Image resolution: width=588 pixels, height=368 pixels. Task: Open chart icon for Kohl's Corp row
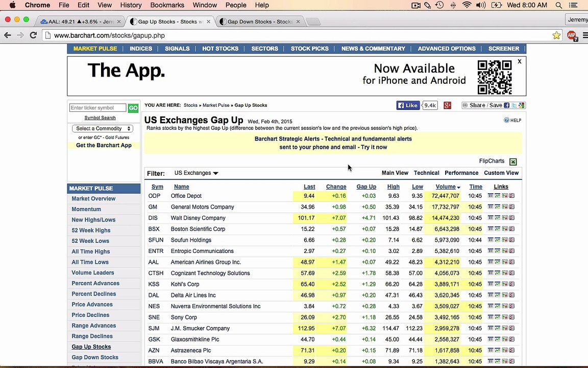pos(497,284)
